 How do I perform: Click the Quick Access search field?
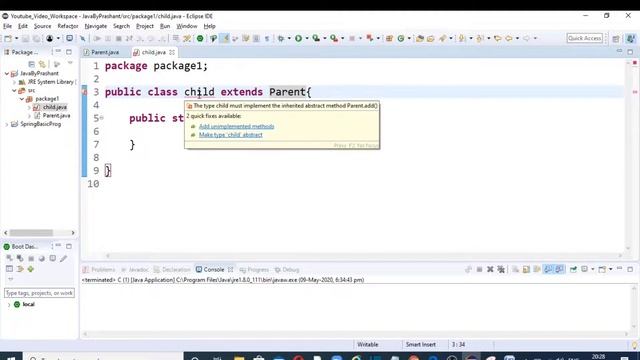[584, 38]
